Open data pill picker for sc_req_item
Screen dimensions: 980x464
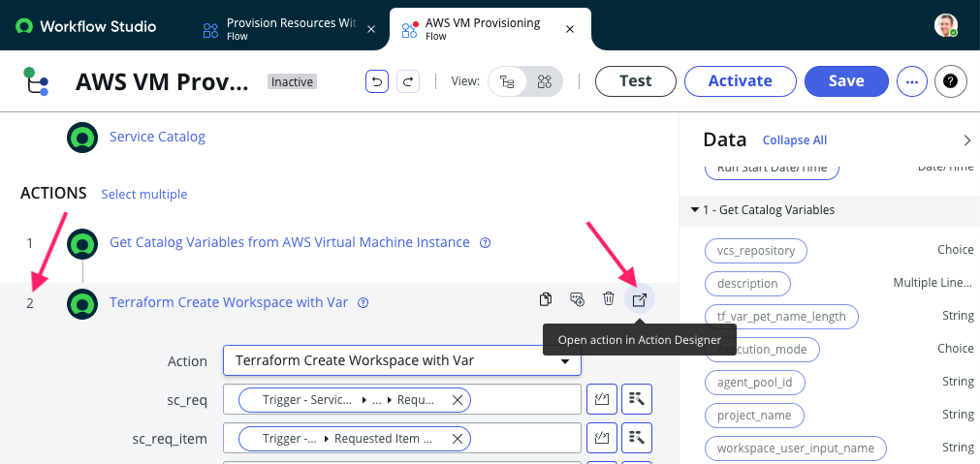point(637,438)
